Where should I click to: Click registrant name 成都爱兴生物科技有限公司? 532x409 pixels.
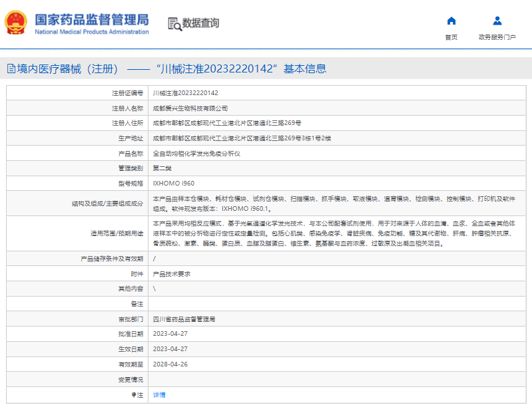click(x=190, y=108)
